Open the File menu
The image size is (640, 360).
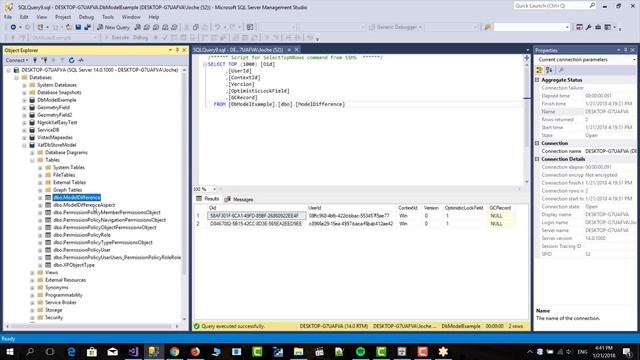(x=8, y=17)
